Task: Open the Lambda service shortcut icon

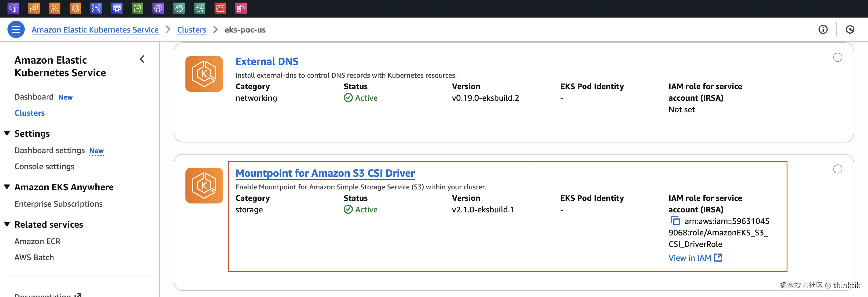Action: pos(55,8)
